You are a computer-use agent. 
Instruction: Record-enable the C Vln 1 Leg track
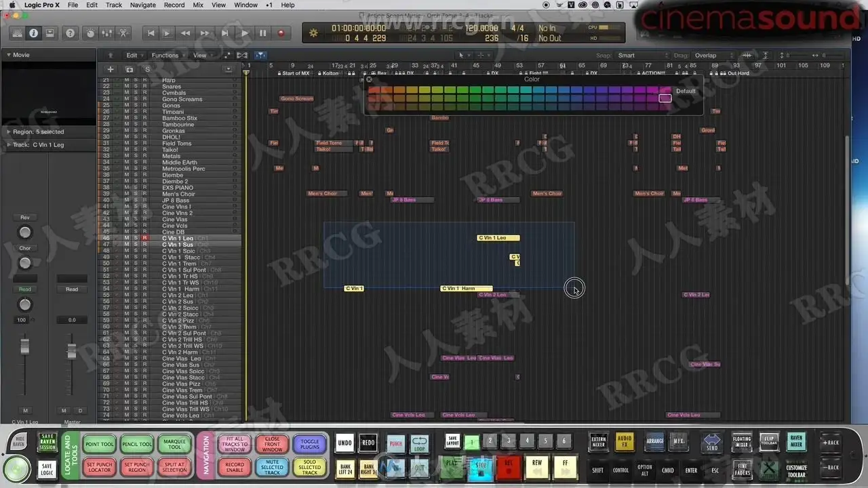pyautogui.click(x=144, y=239)
